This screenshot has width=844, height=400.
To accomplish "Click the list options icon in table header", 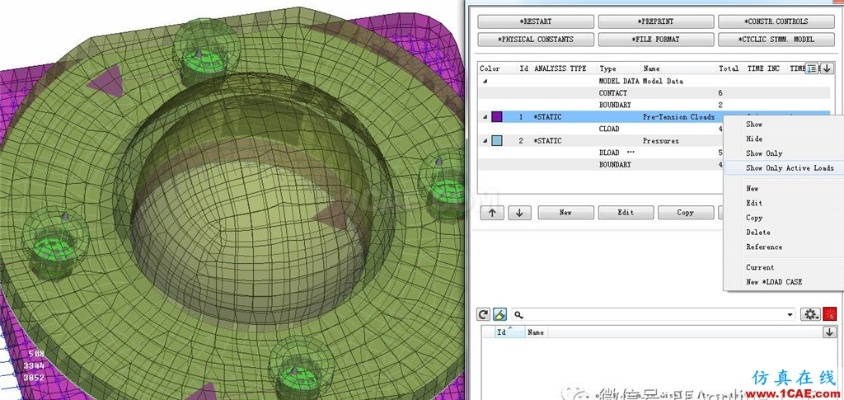I will [812, 68].
